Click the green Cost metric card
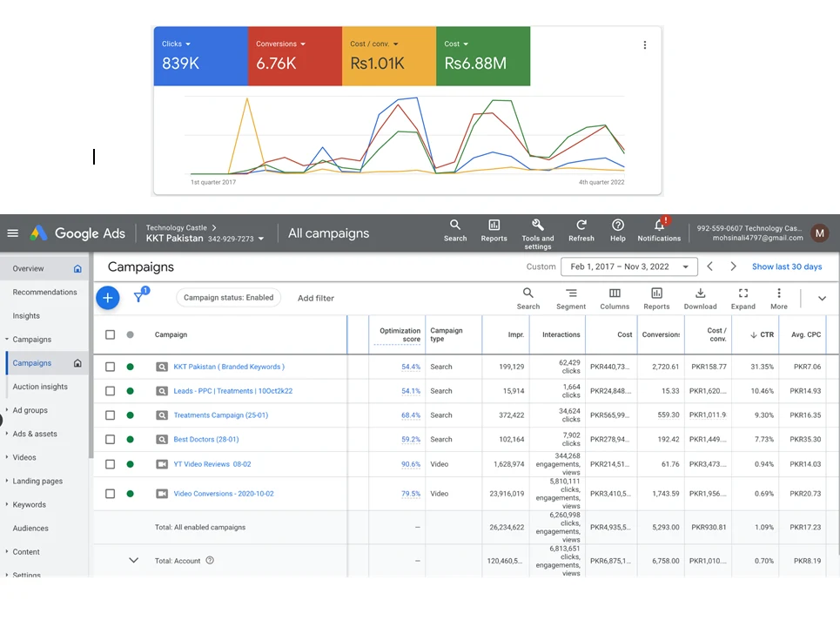Image resolution: width=840 pixels, height=627 pixels. click(482, 57)
